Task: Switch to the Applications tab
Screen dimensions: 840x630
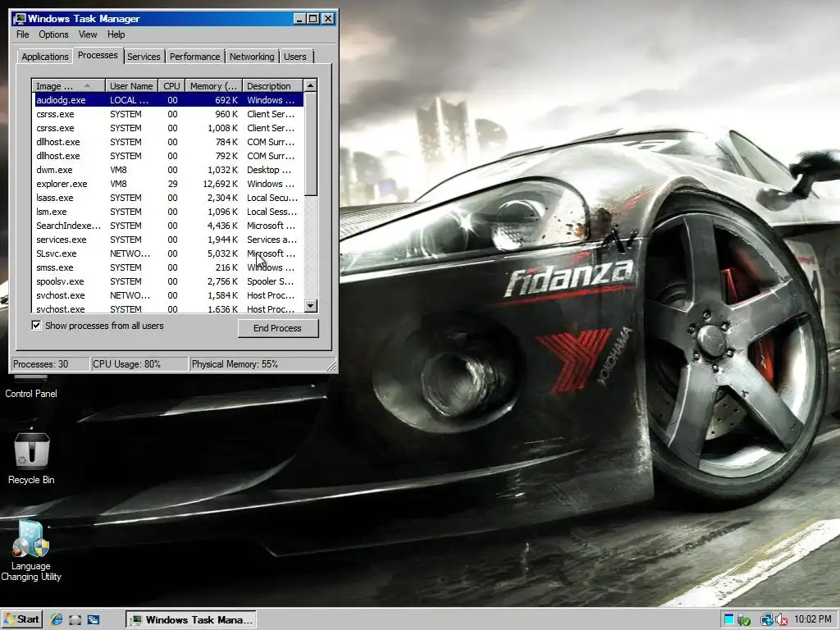Action: coord(45,57)
